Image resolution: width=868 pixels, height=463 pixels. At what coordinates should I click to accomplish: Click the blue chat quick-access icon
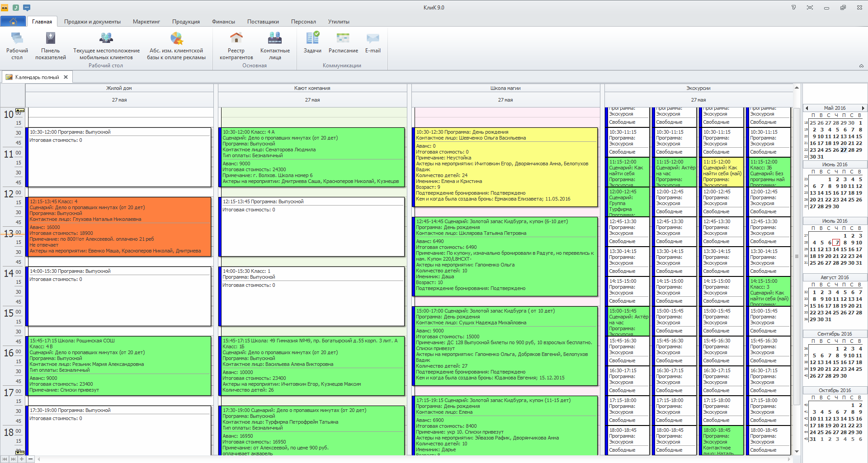[27, 7]
